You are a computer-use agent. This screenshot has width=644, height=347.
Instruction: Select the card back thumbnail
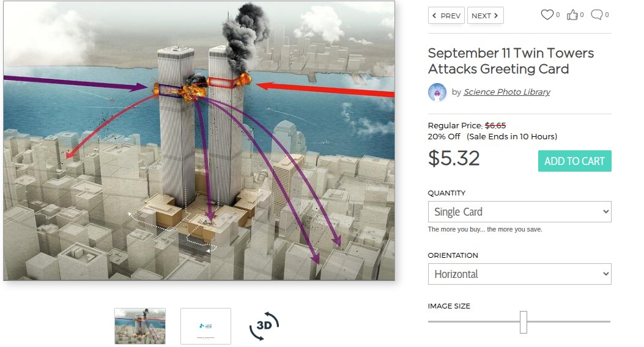205,326
